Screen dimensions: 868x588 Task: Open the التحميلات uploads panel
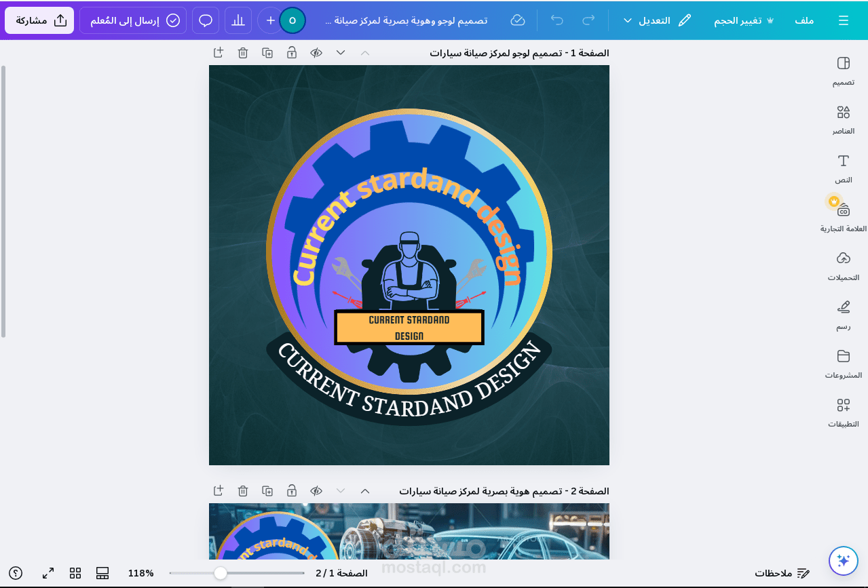click(x=844, y=267)
